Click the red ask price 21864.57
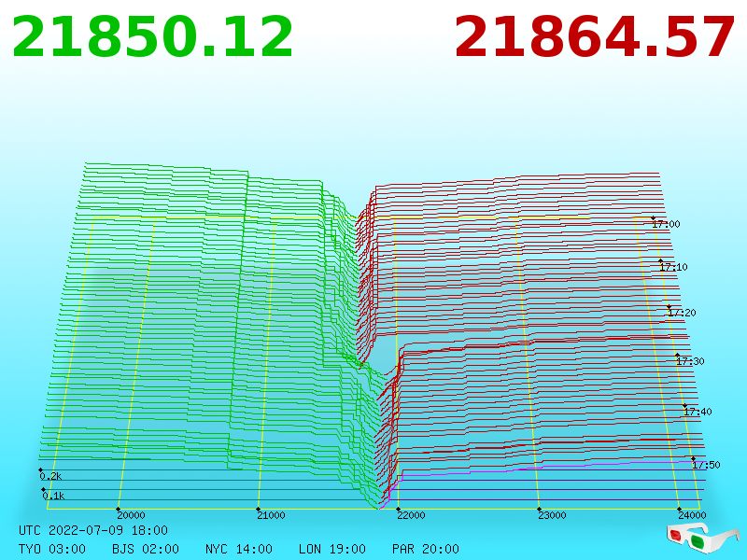Viewport: 747px width, 560px height. click(595, 37)
